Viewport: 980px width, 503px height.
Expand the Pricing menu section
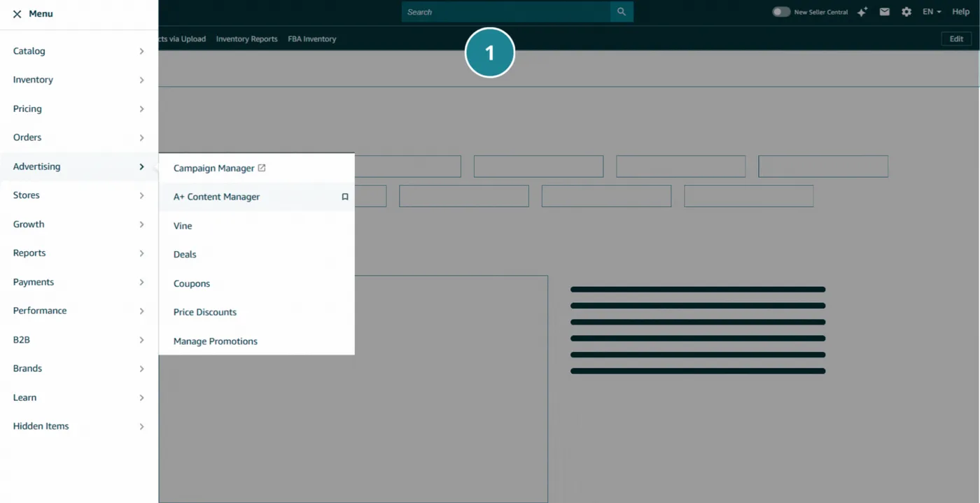click(x=79, y=109)
